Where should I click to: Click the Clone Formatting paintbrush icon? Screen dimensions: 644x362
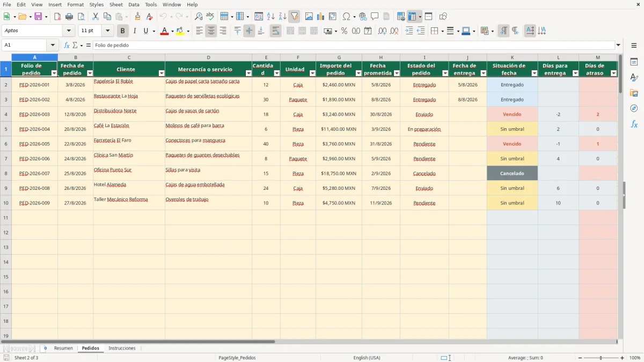coord(138,17)
